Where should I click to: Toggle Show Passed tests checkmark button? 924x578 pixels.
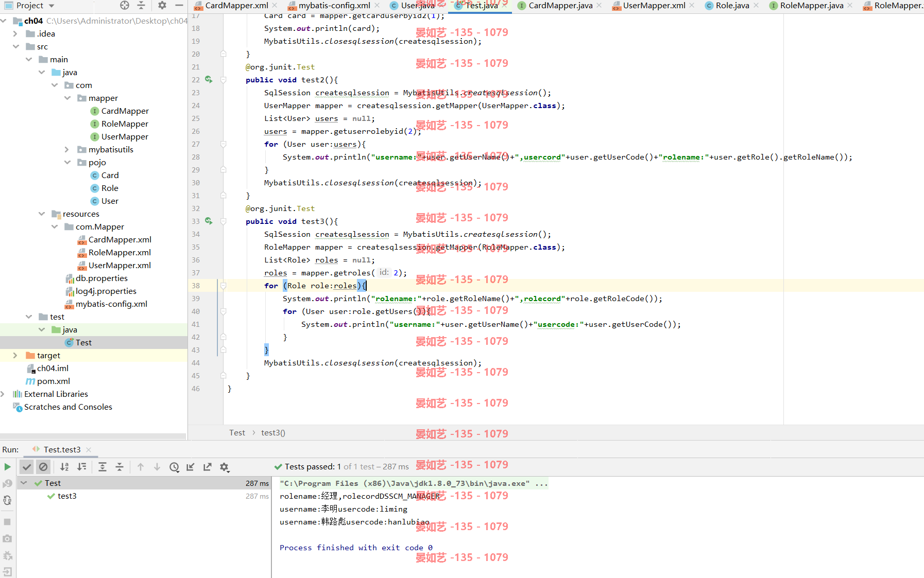(x=27, y=467)
